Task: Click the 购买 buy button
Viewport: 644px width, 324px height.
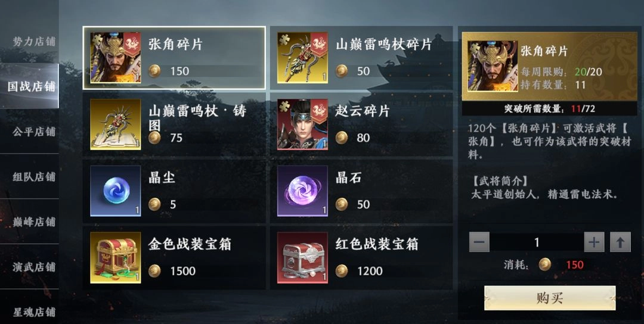Action: tap(550, 298)
